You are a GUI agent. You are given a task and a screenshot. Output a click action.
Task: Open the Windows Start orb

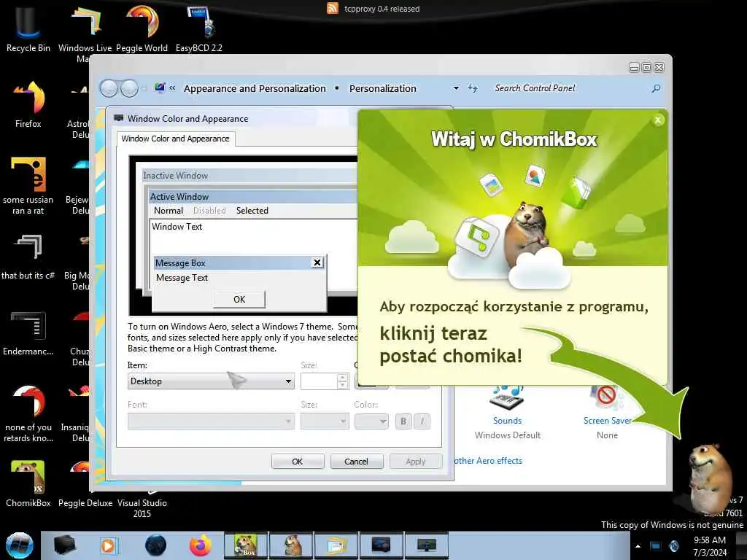(19, 545)
